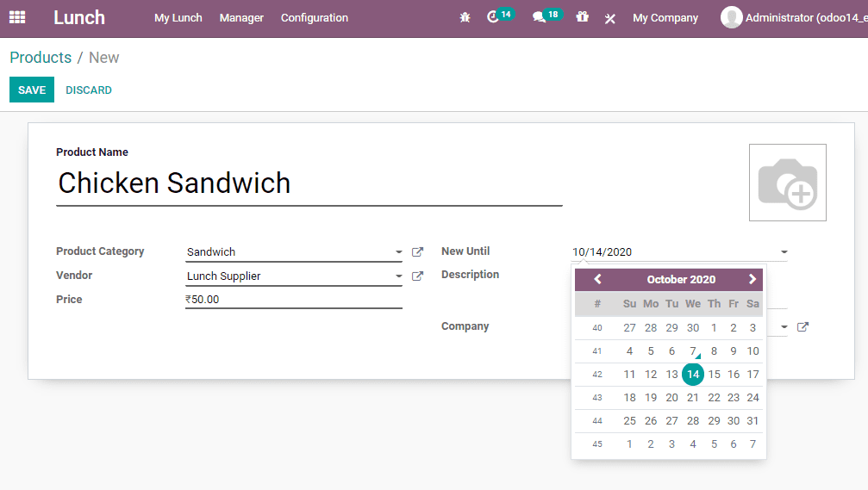Go to previous month in calendar
The height and width of the screenshot is (490, 868).
597,279
